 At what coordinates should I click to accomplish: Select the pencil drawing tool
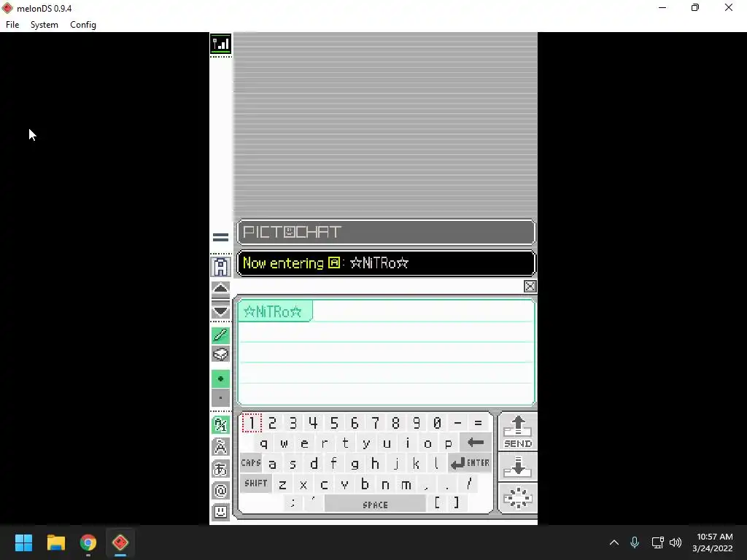pos(220,335)
